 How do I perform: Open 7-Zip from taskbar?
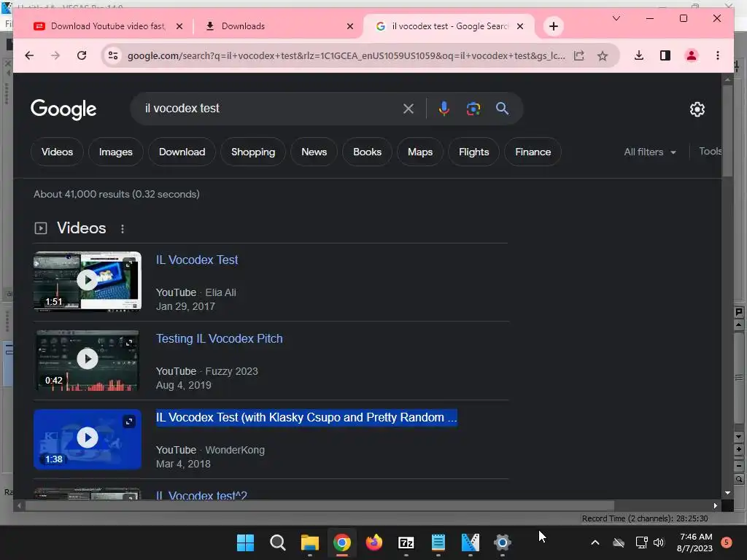tap(406, 542)
